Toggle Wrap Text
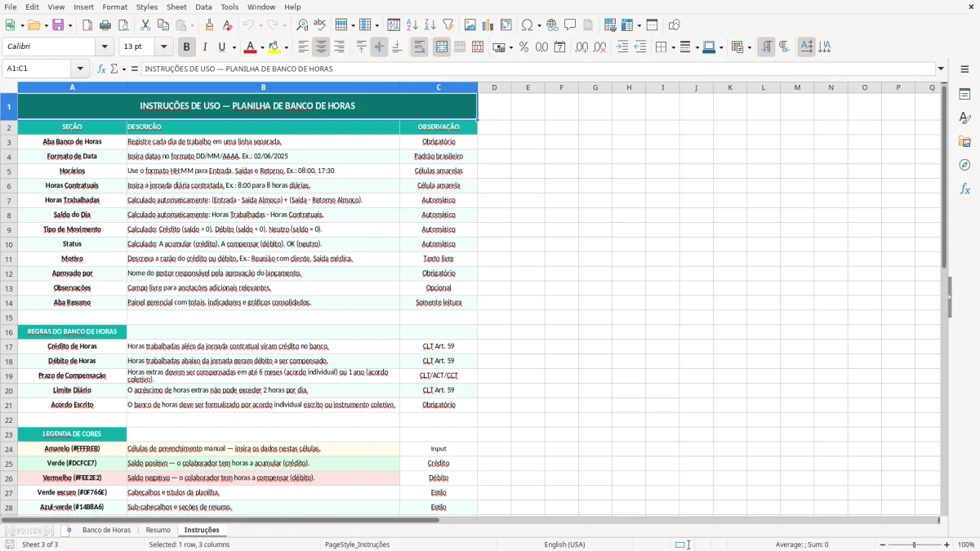Screen dimensions: 980x551 pyautogui.click(x=420, y=47)
